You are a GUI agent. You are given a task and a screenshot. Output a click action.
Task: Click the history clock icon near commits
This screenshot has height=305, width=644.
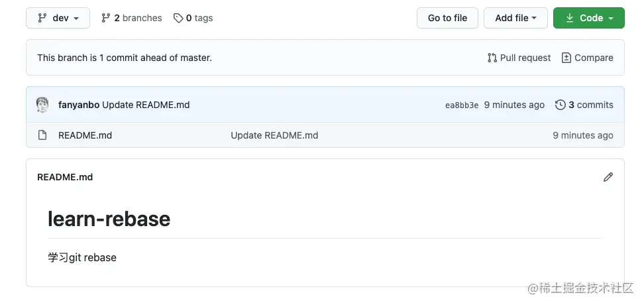561,105
